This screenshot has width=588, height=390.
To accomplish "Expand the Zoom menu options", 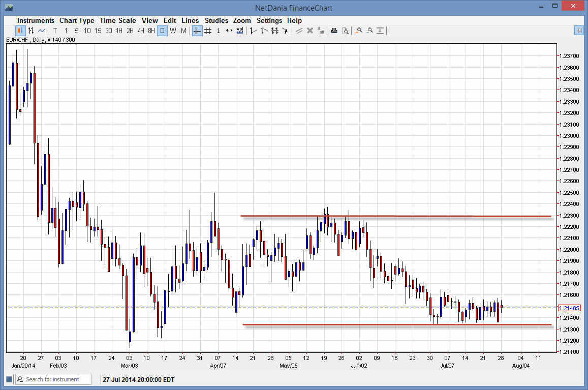I will [x=242, y=20].
